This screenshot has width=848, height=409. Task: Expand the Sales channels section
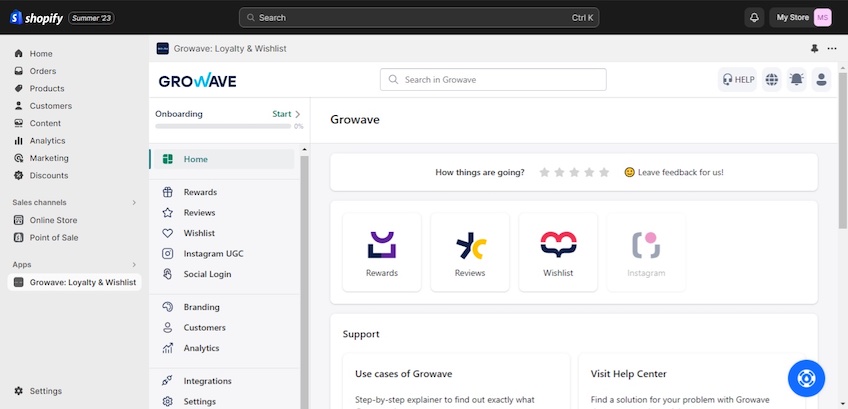click(x=134, y=202)
